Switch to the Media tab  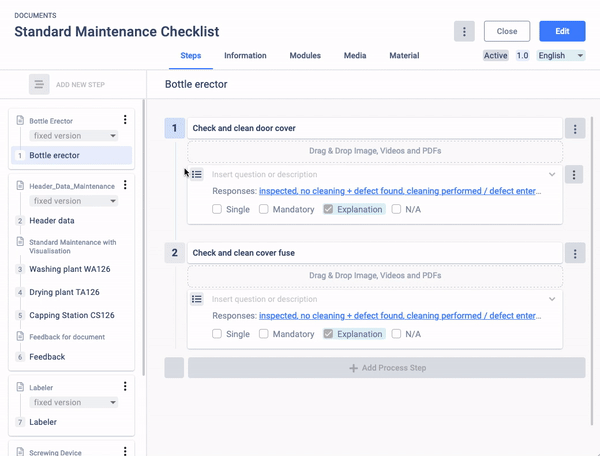[x=355, y=55]
